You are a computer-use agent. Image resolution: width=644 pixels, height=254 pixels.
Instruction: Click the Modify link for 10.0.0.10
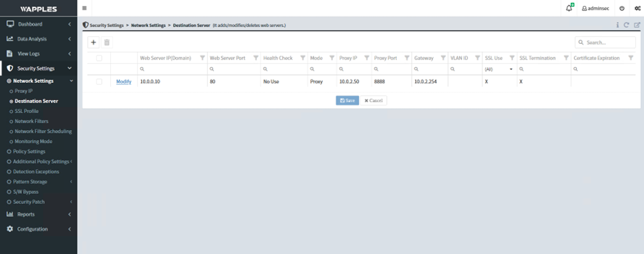[x=123, y=81]
